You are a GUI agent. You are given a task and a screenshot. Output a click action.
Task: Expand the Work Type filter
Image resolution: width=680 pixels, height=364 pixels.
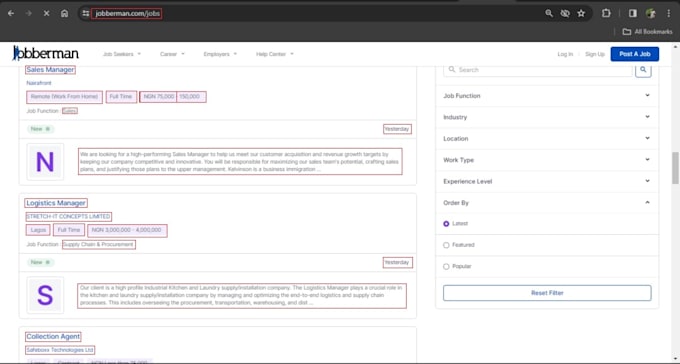tap(547, 160)
